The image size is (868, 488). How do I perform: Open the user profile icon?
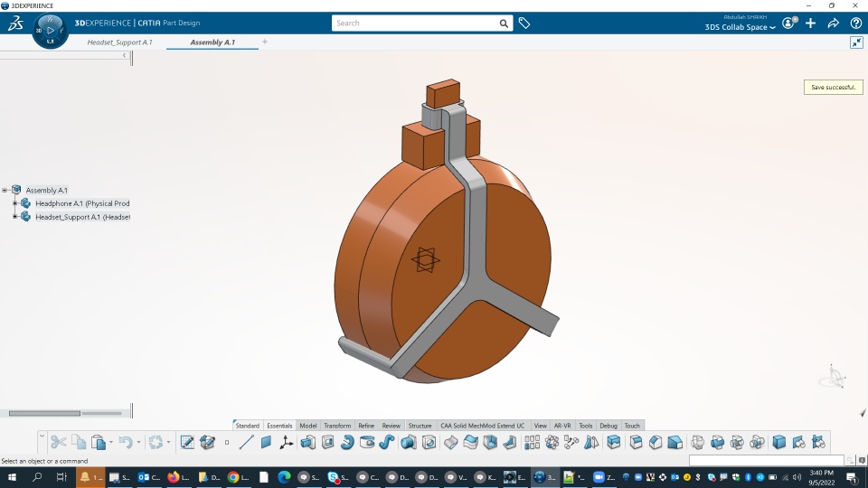(x=788, y=23)
